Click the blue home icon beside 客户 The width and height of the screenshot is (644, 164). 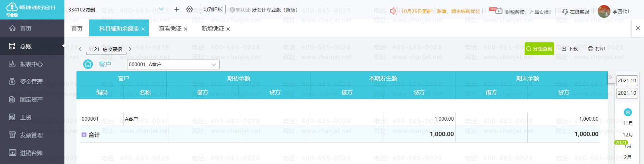88,64
